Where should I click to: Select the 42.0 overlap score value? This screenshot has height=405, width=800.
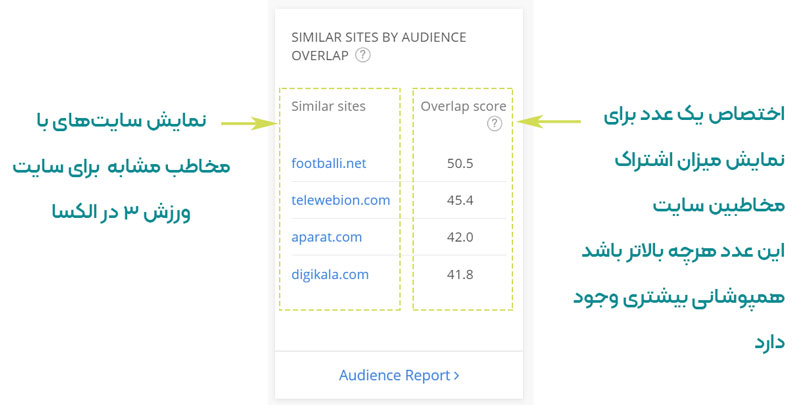tap(460, 237)
